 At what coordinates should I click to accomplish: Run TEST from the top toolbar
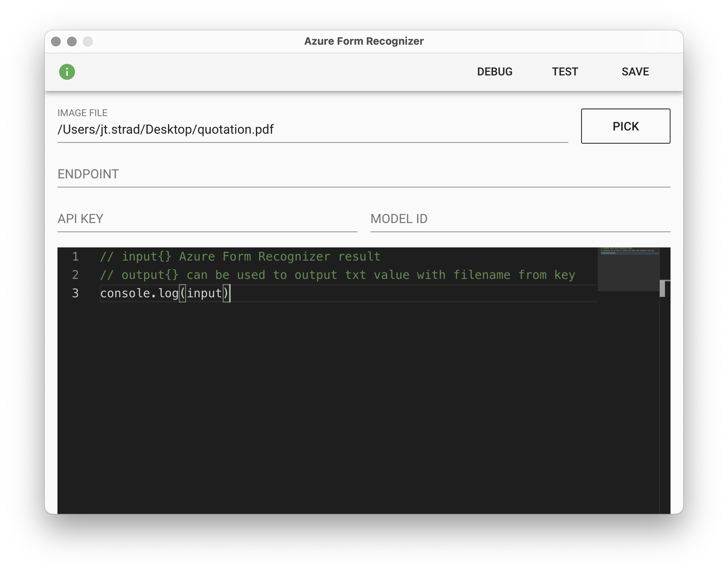(565, 72)
